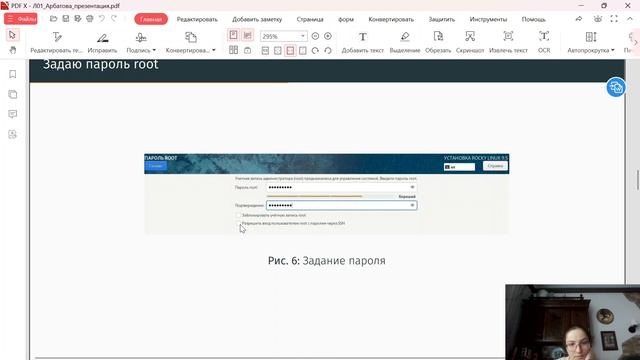Viewport: 640px width, 360px height.
Task: Click the vertical scrollbar thumb
Action: click(x=638, y=180)
